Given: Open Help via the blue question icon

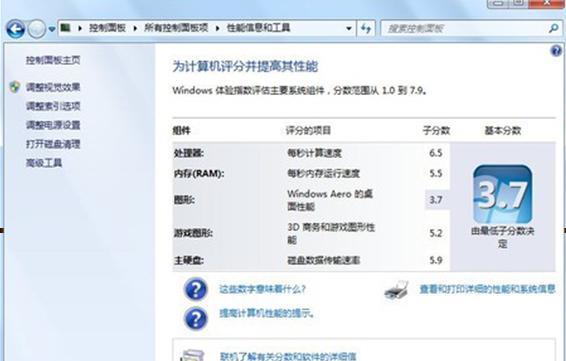Looking at the screenshot, I should pyautogui.click(x=556, y=51).
